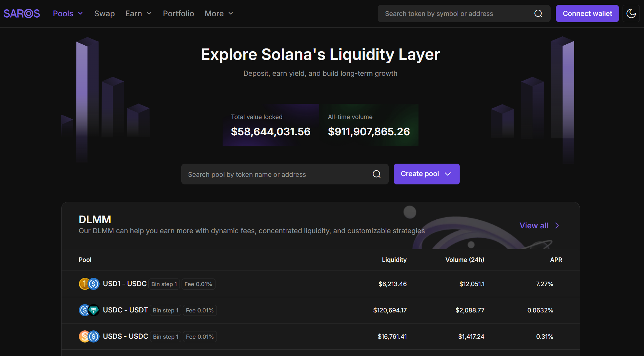The width and height of the screenshot is (644, 356).
Task: Open the Portfolio page
Action: tap(178, 13)
